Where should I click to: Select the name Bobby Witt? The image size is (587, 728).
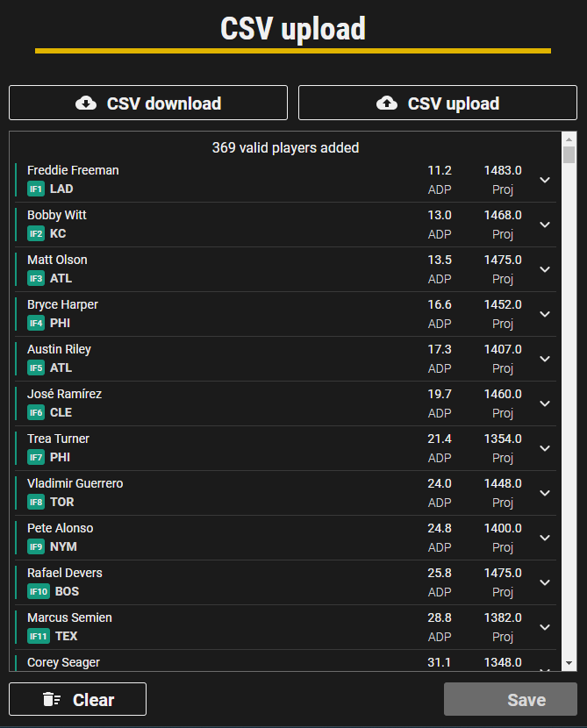point(57,215)
